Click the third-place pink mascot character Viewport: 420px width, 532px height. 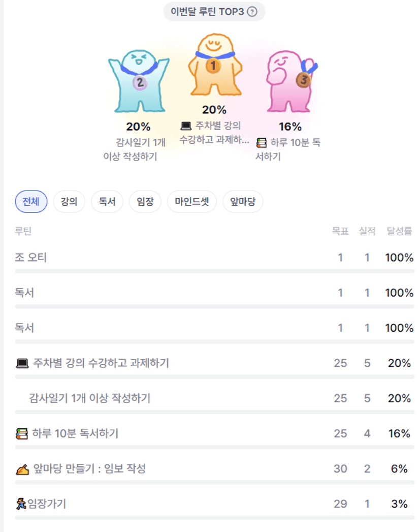coord(291,80)
